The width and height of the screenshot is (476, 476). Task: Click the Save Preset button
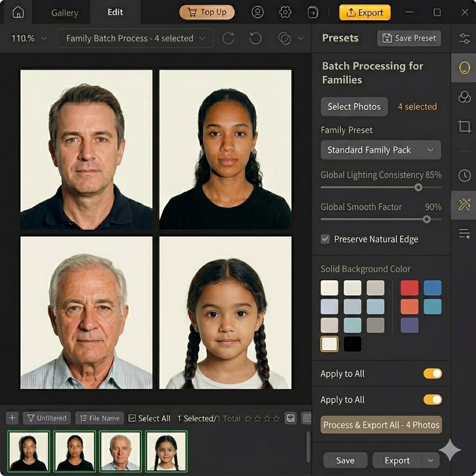(409, 38)
